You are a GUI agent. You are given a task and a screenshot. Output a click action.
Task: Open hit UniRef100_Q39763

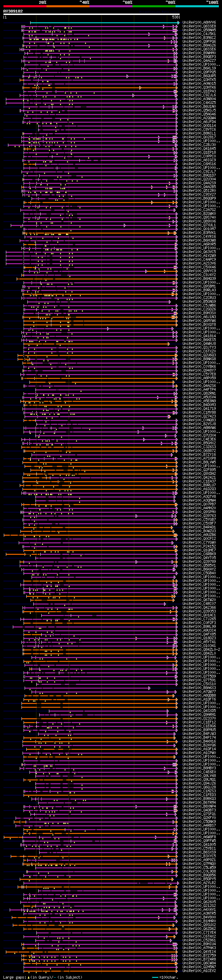(x=199, y=516)
